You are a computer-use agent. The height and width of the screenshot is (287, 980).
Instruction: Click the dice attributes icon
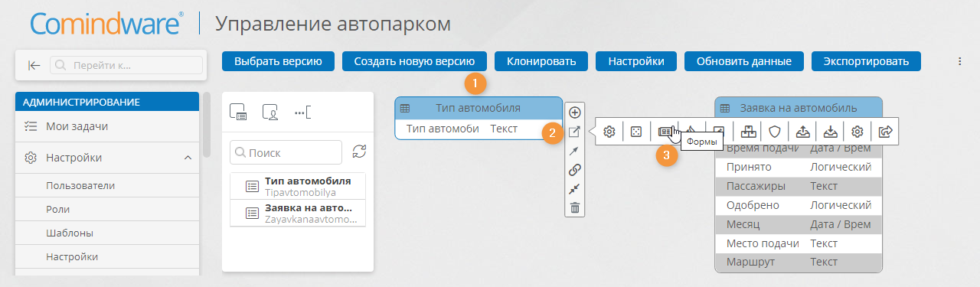coord(636,132)
